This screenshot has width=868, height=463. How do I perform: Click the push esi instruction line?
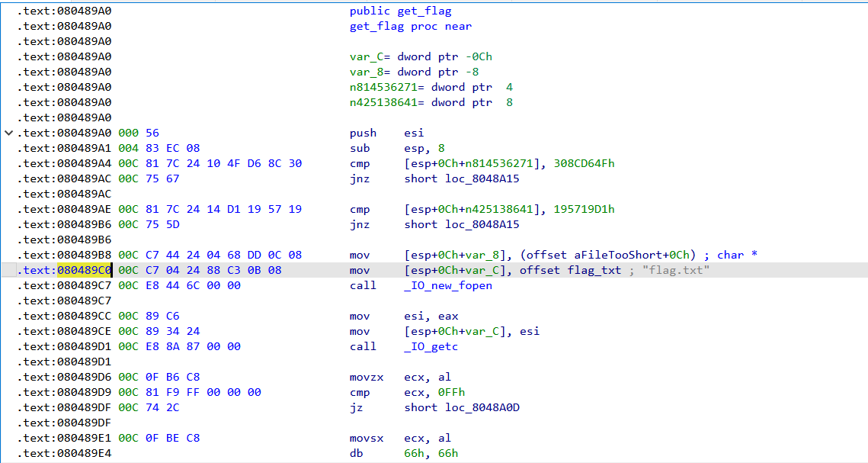(x=381, y=133)
